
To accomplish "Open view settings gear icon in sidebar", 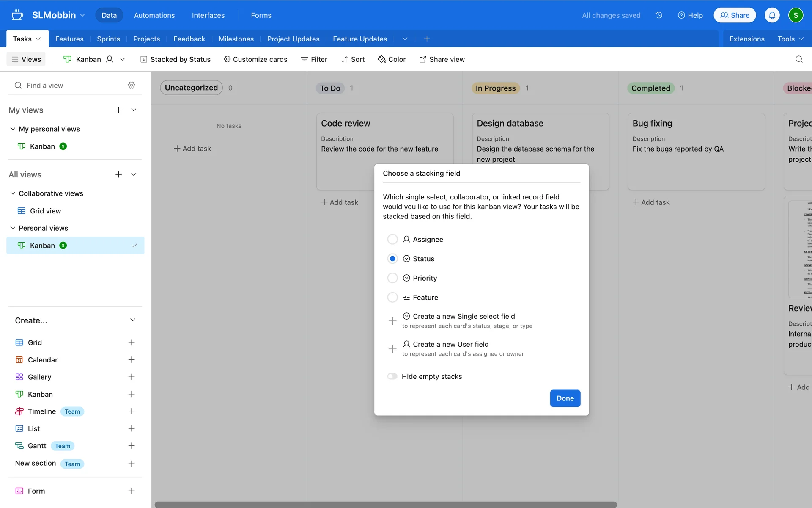I will click(x=132, y=86).
